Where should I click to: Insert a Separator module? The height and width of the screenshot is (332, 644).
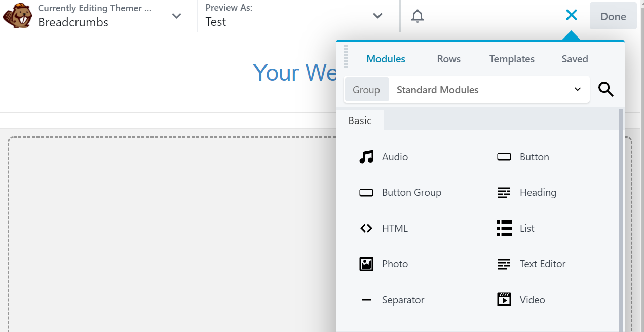point(403,299)
